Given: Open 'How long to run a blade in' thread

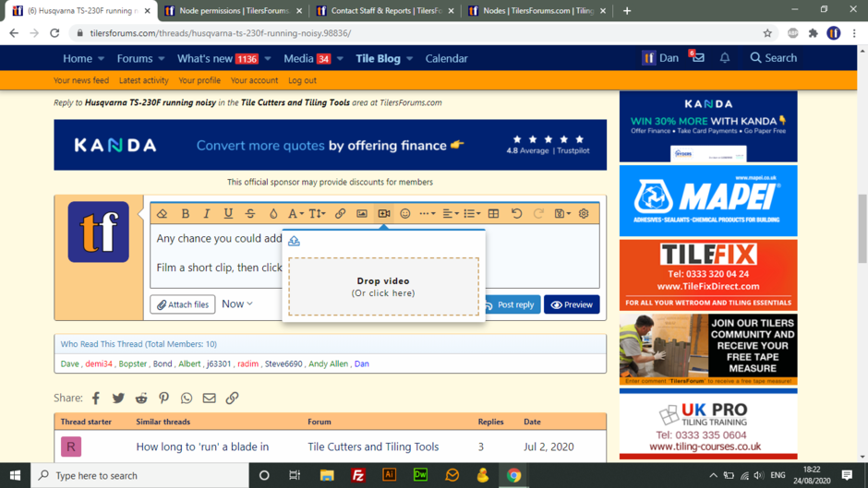Looking at the screenshot, I should point(202,446).
